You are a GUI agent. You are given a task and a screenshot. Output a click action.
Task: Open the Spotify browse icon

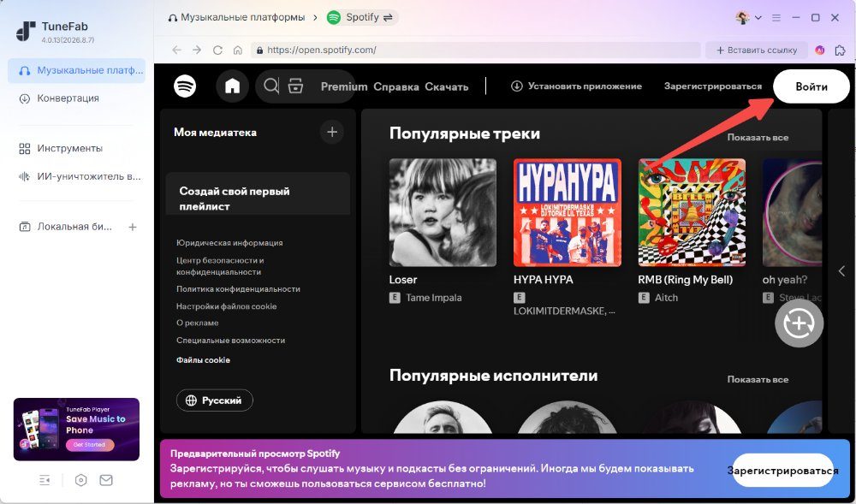pyautogui.click(x=295, y=86)
